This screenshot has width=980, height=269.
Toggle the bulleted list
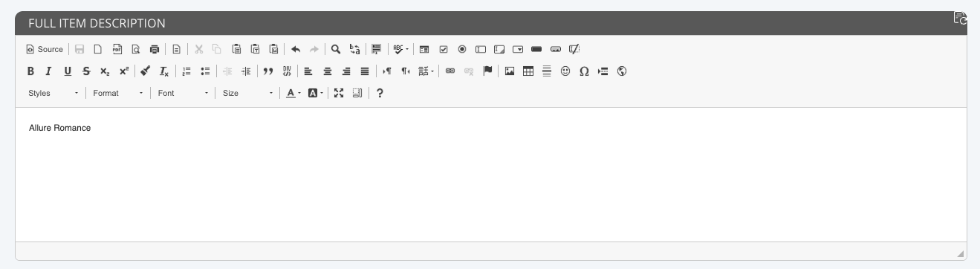[x=205, y=71]
